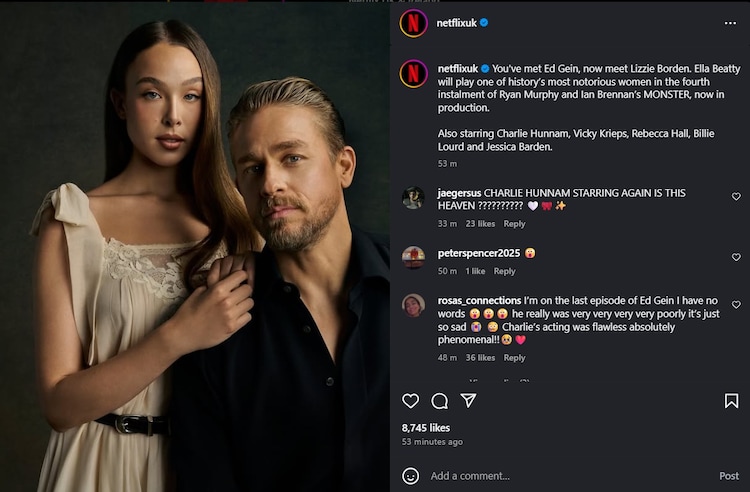Like jaegersus's comment
Screen dimensions: 750x492
[736, 198]
